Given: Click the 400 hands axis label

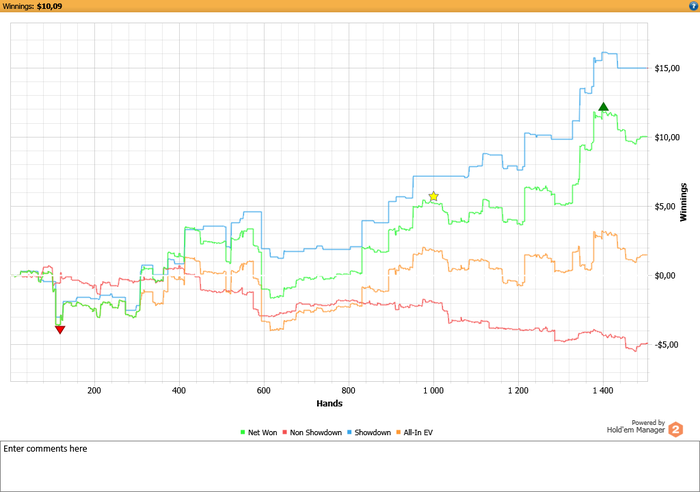Looking at the screenshot, I should [x=179, y=391].
